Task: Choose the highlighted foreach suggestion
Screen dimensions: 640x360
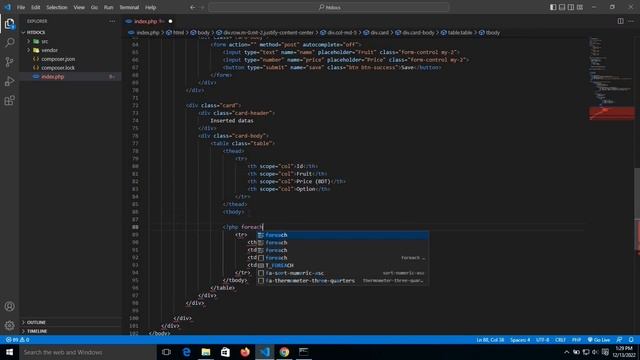Action: [342, 235]
